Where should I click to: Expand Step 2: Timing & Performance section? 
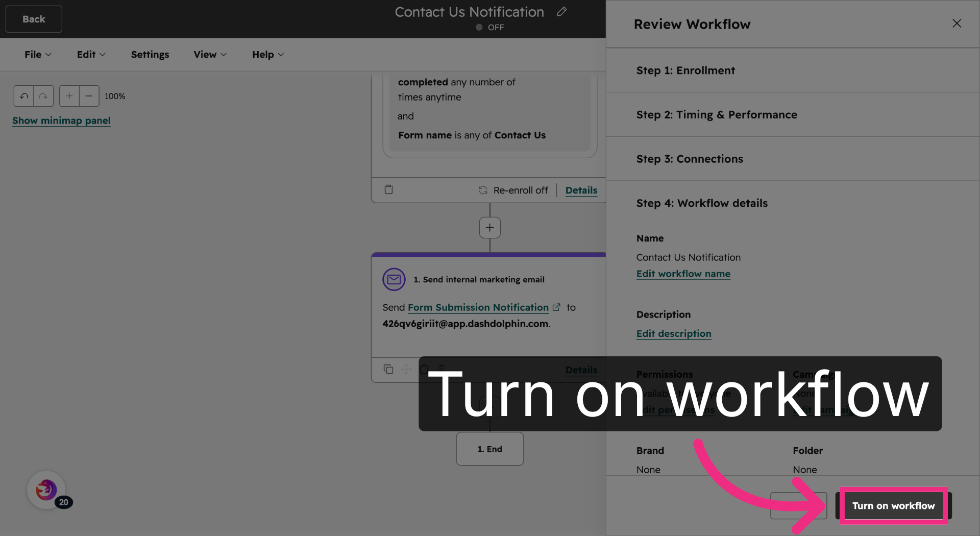tap(793, 114)
